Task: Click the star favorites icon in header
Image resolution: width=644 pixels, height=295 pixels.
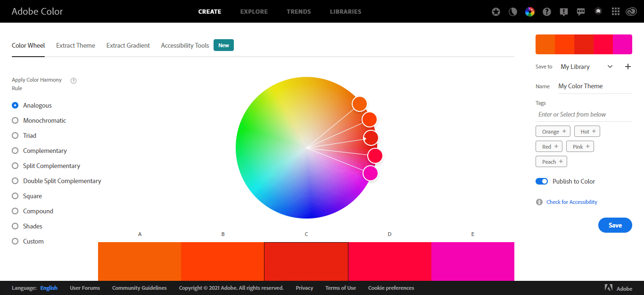Action: tap(496, 12)
